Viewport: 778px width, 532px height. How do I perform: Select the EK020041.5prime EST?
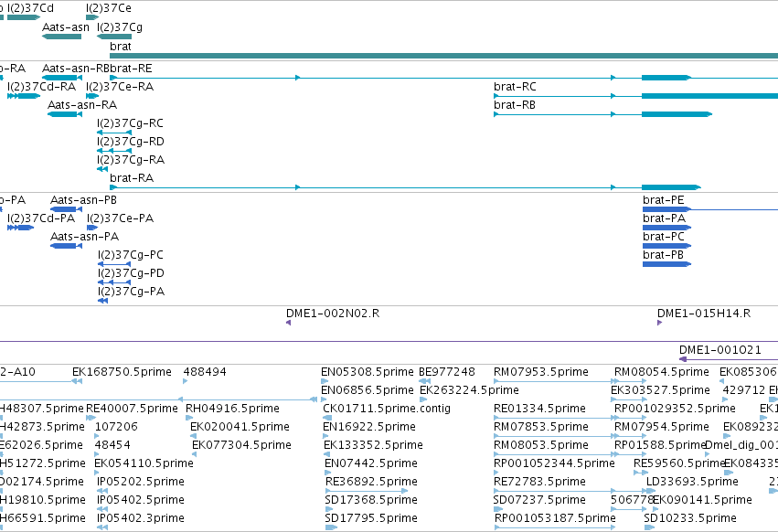(x=240, y=427)
